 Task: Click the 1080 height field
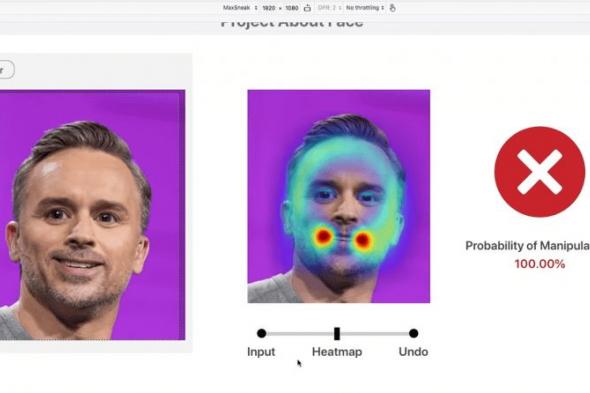[x=292, y=8]
